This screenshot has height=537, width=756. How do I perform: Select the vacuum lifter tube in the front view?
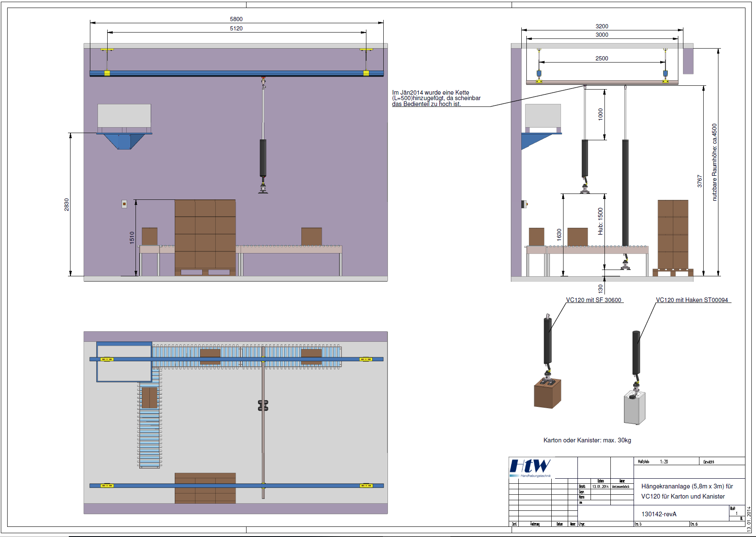click(x=263, y=157)
